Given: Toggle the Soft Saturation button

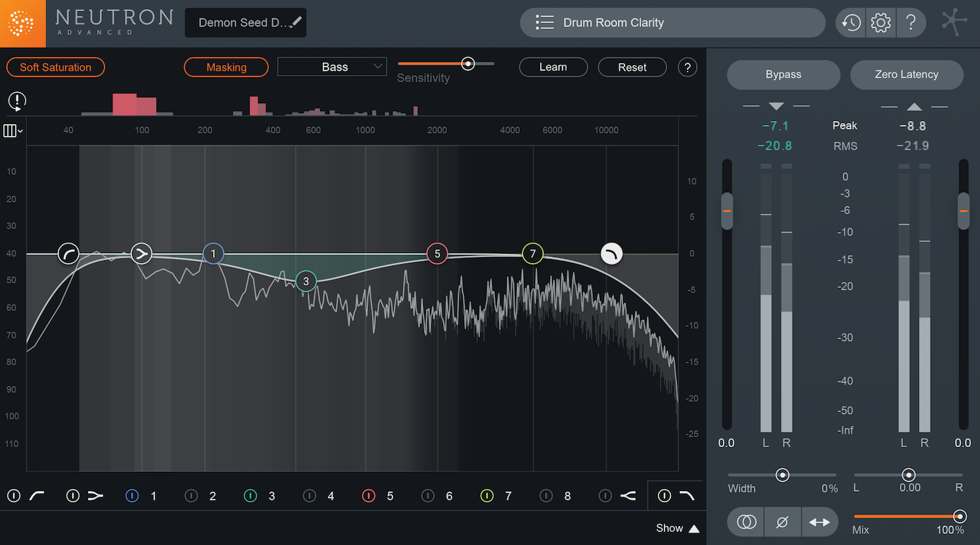Looking at the screenshot, I should point(55,67).
